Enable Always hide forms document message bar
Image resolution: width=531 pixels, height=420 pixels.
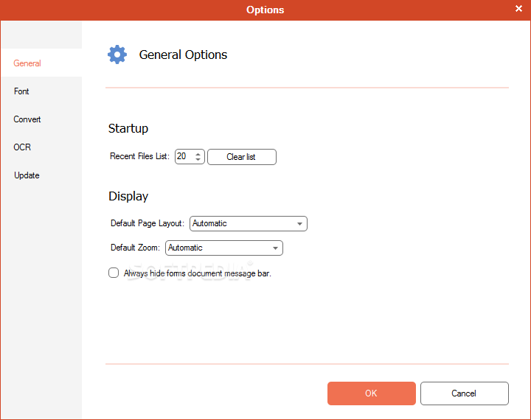click(x=114, y=273)
